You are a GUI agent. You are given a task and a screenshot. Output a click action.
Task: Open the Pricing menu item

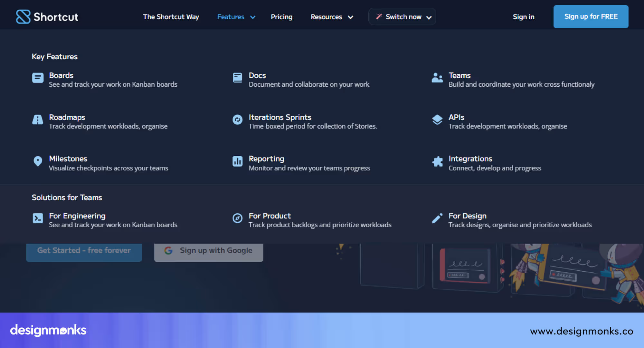coord(281,17)
